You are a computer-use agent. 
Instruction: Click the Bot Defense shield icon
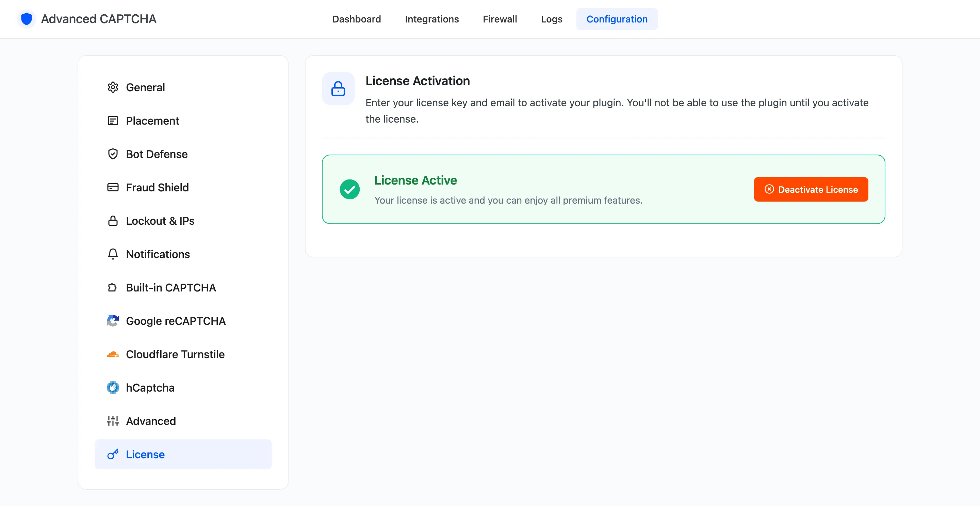(113, 154)
